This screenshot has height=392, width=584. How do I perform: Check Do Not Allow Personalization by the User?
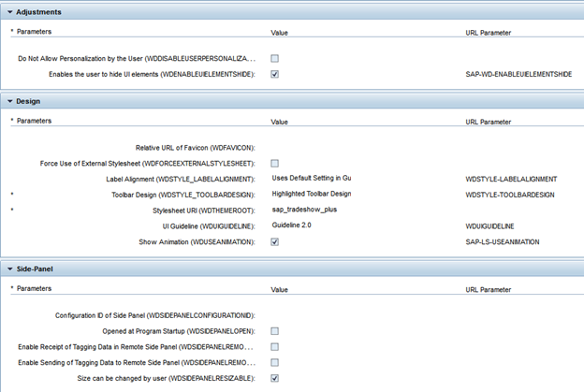(274, 58)
